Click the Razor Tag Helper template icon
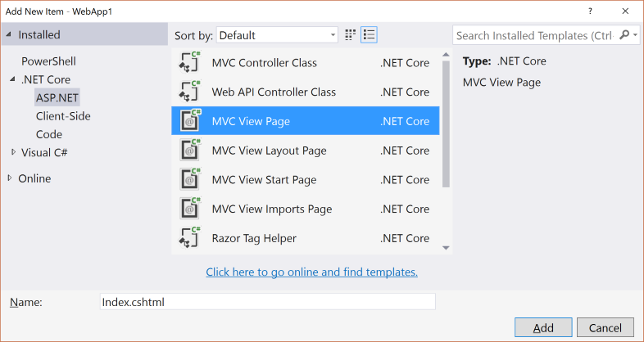644x342 pixels. (190, 238)
